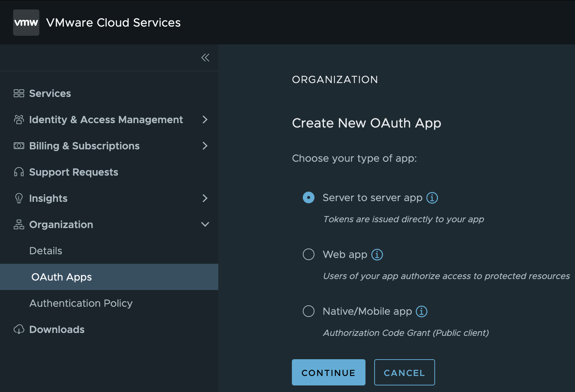This screenshot has height=392, width=575.
Task: Show info for Server to server app
Action: point(432,198)
